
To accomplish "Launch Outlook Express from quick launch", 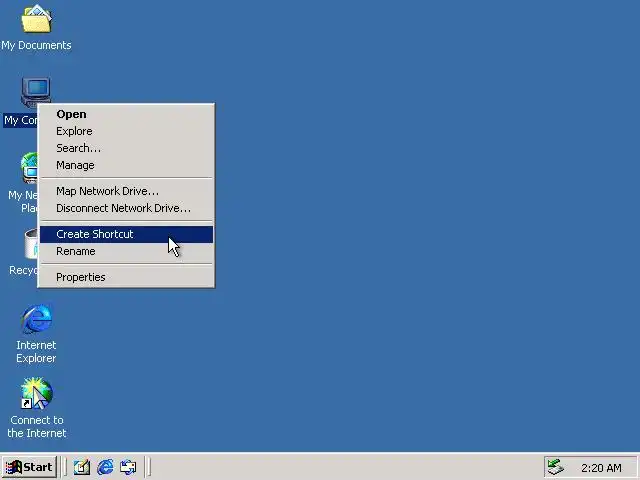I will tap(128, 467).
